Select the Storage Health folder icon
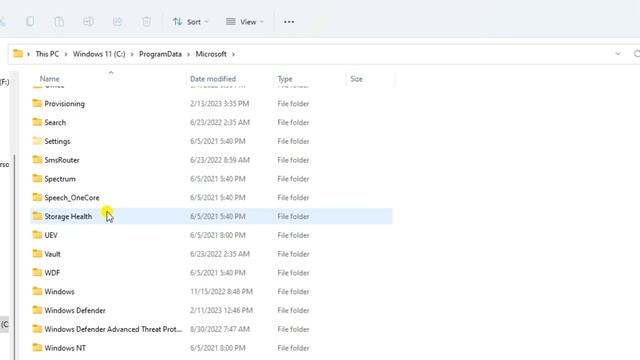 37,216
